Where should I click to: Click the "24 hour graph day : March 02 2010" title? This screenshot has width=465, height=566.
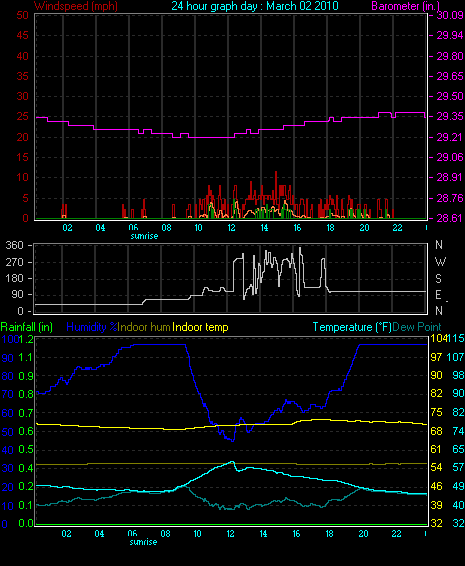point(255,6)
